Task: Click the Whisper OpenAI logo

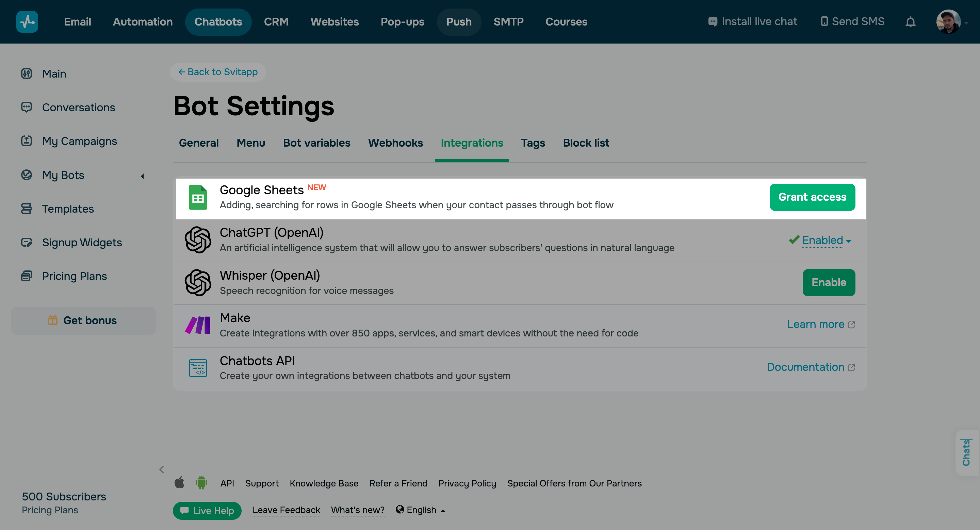Action: click(x=198, y=282)
